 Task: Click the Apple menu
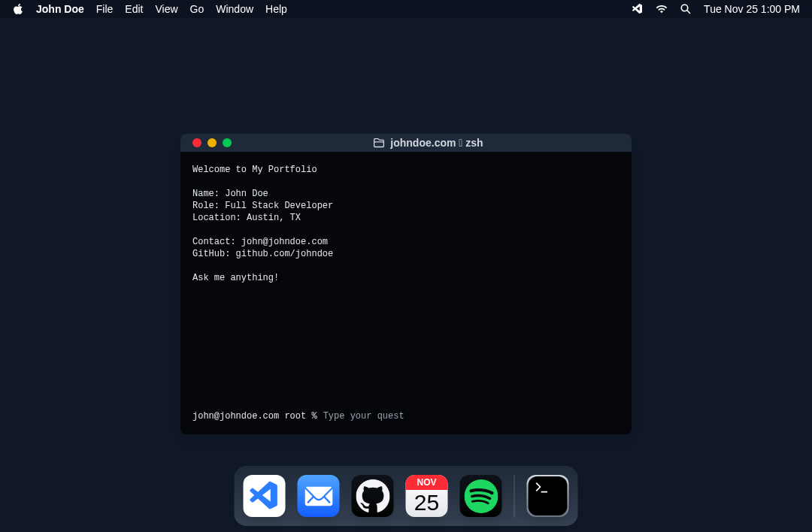(17, 9)
